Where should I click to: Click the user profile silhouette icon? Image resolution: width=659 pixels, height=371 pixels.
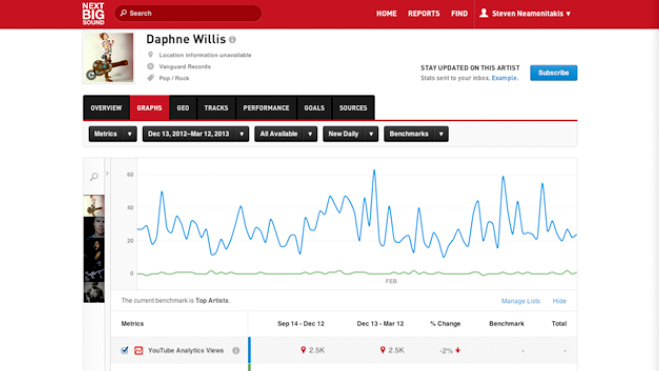pyautogui.click(x=484, y=13)
